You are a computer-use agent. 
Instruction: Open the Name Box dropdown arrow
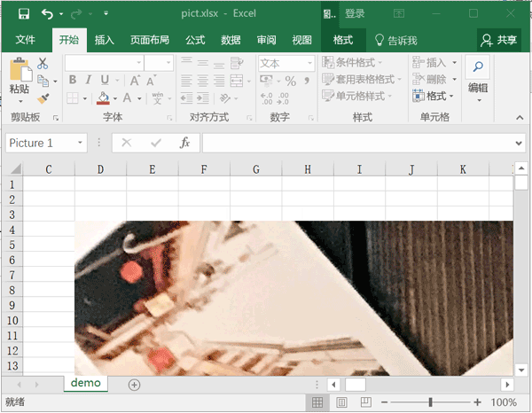(x=81, y=143)
